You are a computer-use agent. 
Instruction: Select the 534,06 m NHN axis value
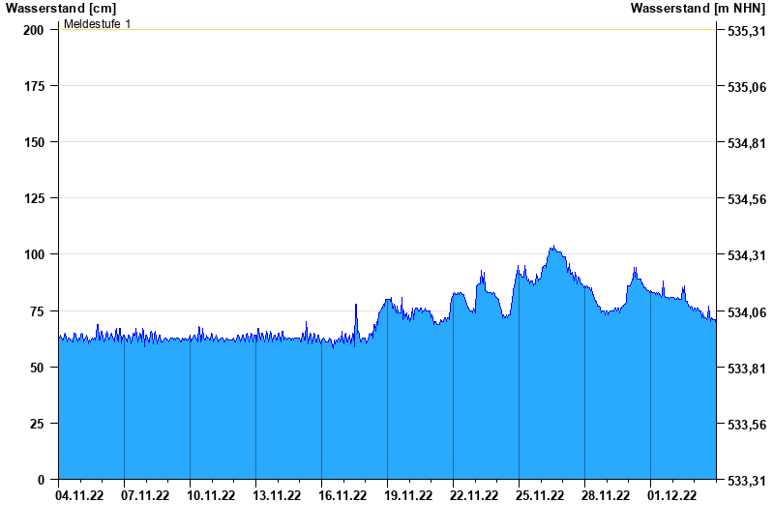(746, 312)
